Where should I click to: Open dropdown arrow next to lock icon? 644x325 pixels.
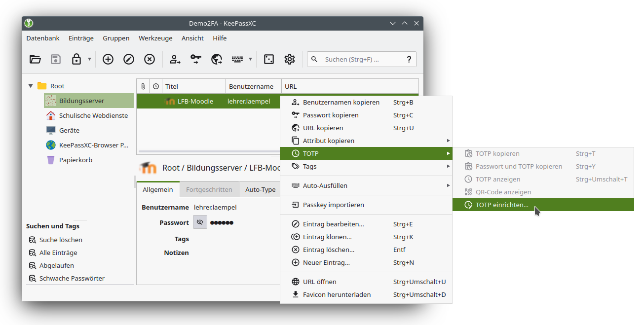click(89, 59)
